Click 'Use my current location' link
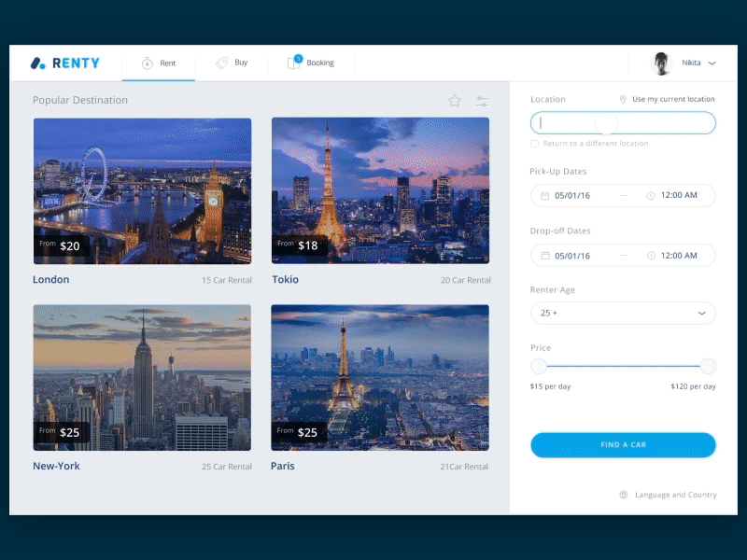 [x=673, y=99]
